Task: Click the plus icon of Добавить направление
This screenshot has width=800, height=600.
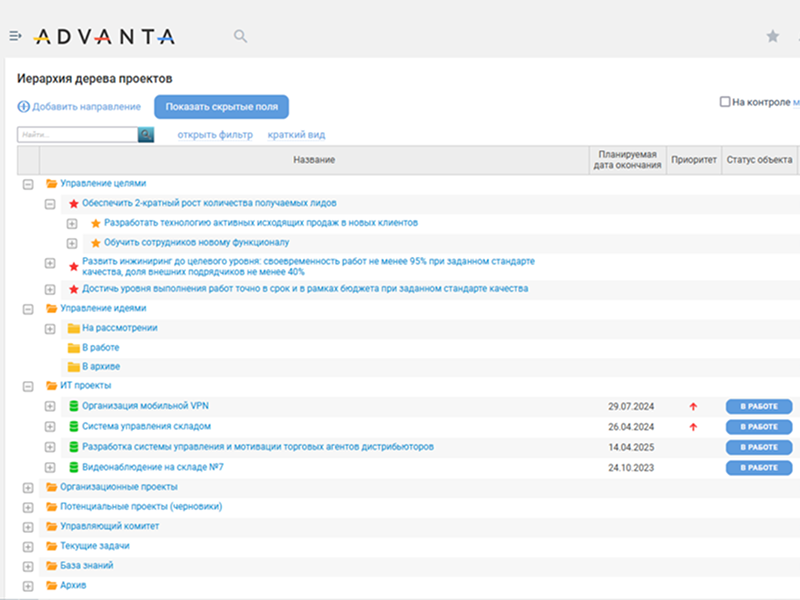Action: (23, 107)
